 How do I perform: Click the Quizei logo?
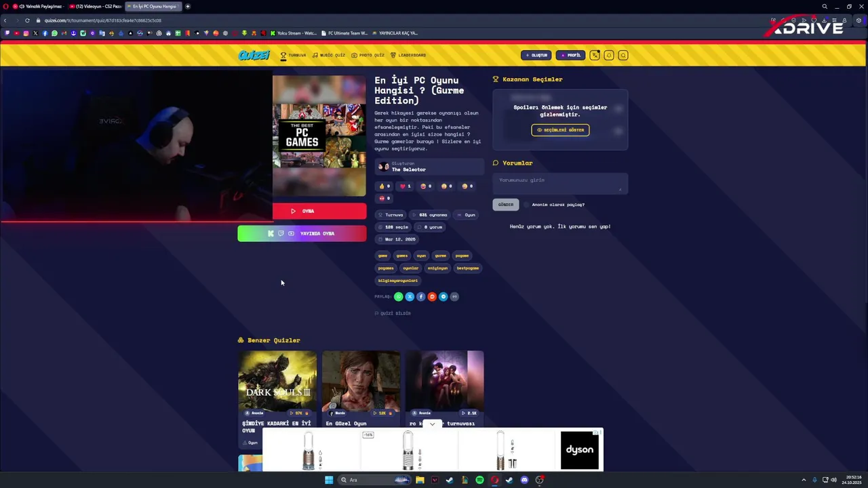[x=254, y=56]
